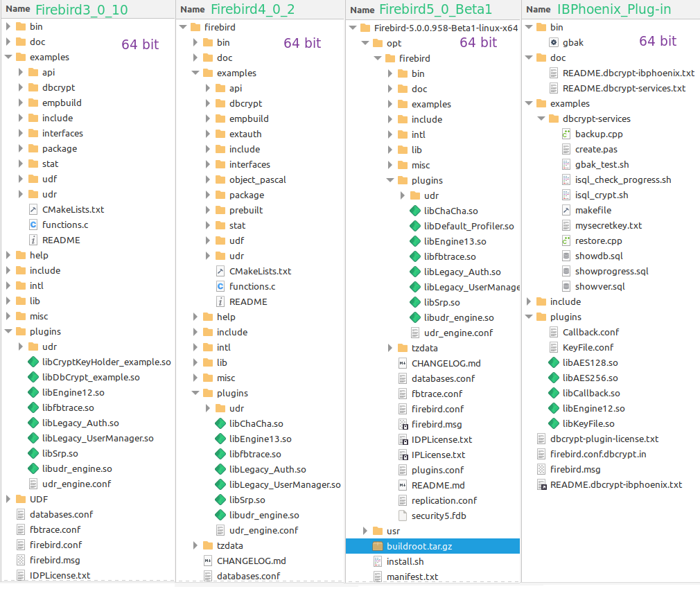Select libEngine12.so in the IBPhoenix_Plug-in pane
700x589 pixels.
click(x=593, y=408)
